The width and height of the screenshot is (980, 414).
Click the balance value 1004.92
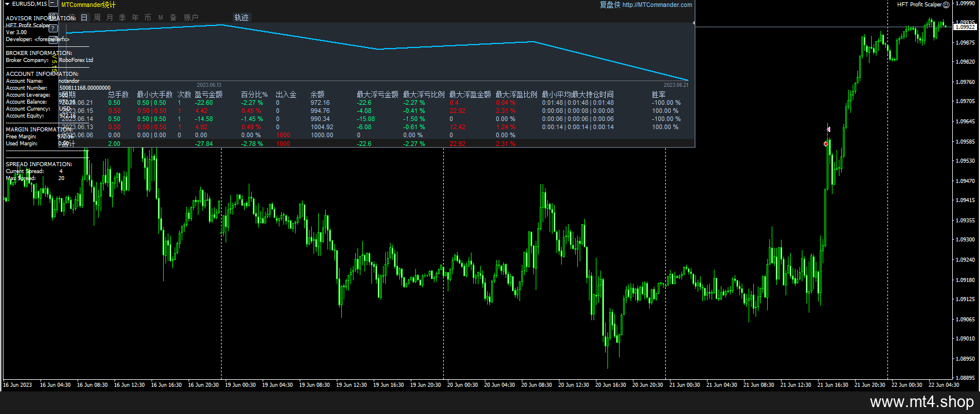[x=322, y=127]
